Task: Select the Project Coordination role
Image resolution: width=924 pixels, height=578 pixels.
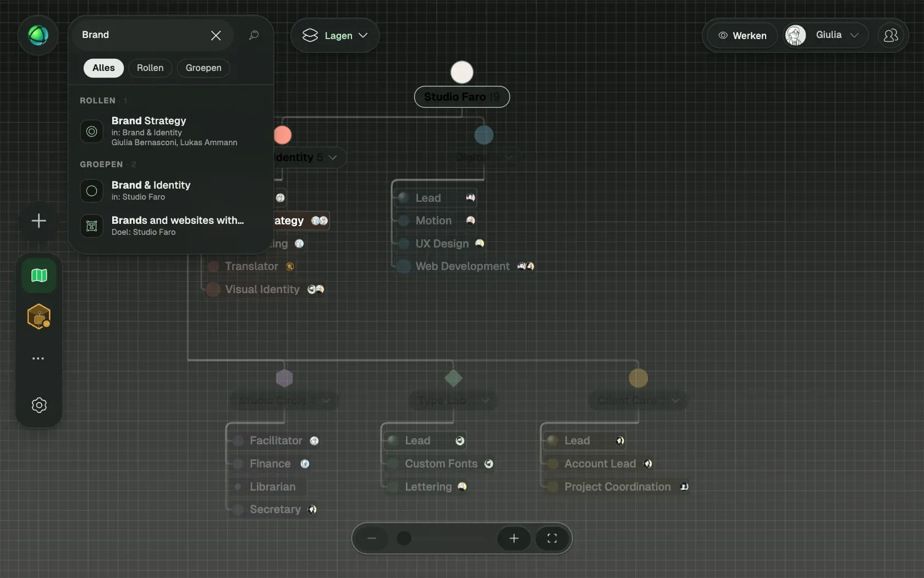Action: [x=616, y=487]
